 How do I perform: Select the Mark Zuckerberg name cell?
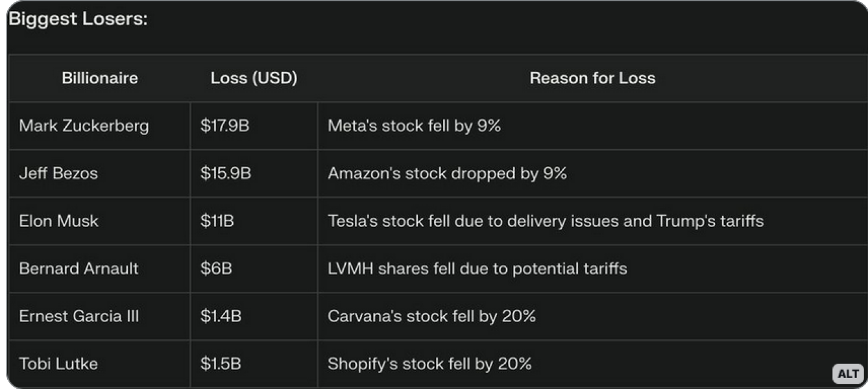[84, 126]
